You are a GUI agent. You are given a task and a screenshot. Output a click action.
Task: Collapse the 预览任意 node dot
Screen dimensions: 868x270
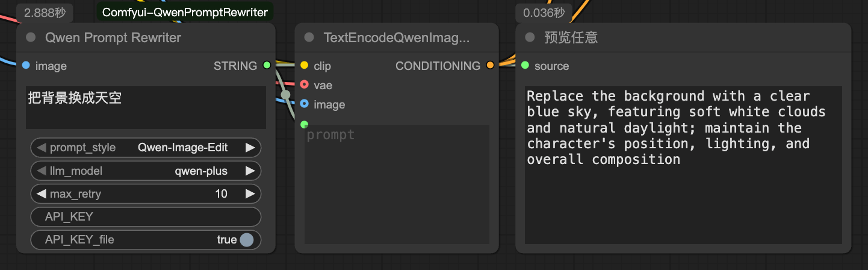point(530,37)
